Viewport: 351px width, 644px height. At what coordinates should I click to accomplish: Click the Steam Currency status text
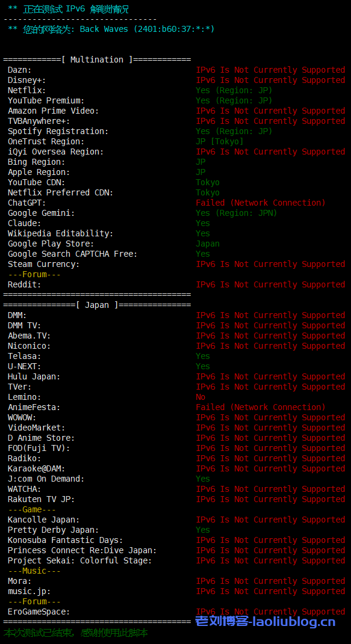pyautogui.click(x=270, y=265)
